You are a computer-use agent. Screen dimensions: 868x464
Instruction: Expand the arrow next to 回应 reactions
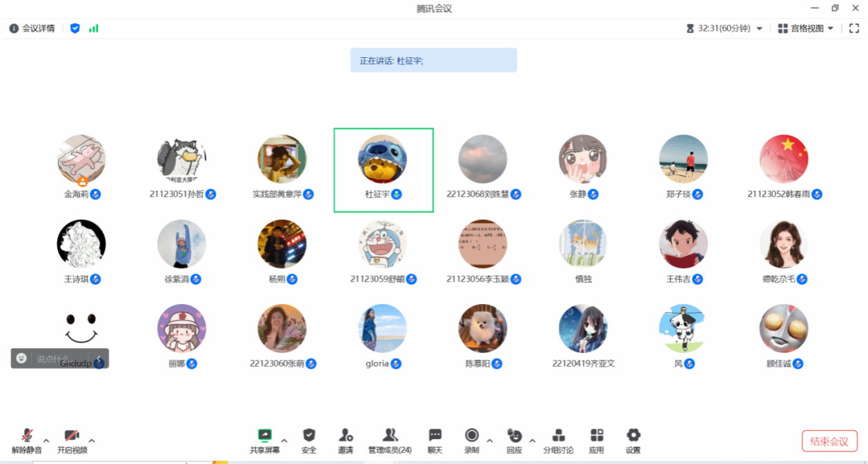532,440
